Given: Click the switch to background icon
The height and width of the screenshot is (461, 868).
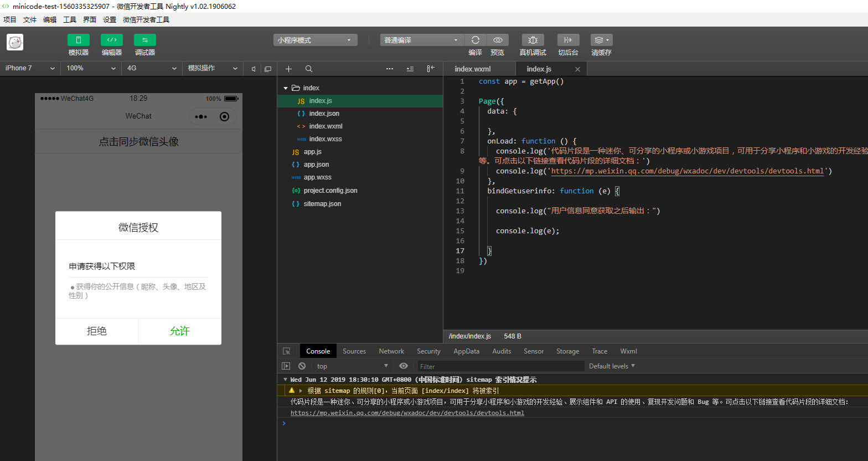Looking at the screenshot, I should point(568,40).
